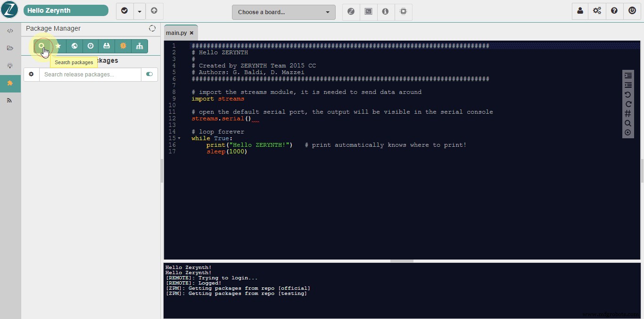Select the Search packages filter icon

tap(43, 46)
